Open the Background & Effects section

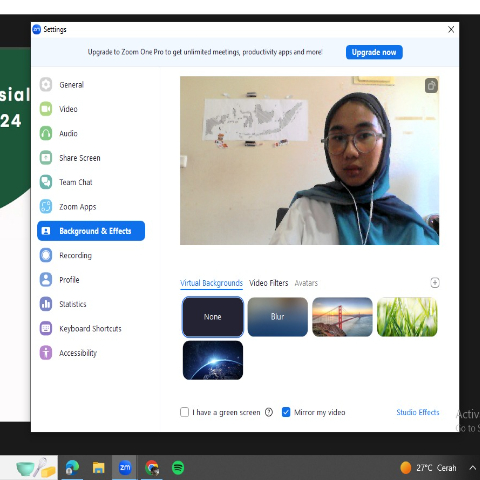(x=91, y=231)
